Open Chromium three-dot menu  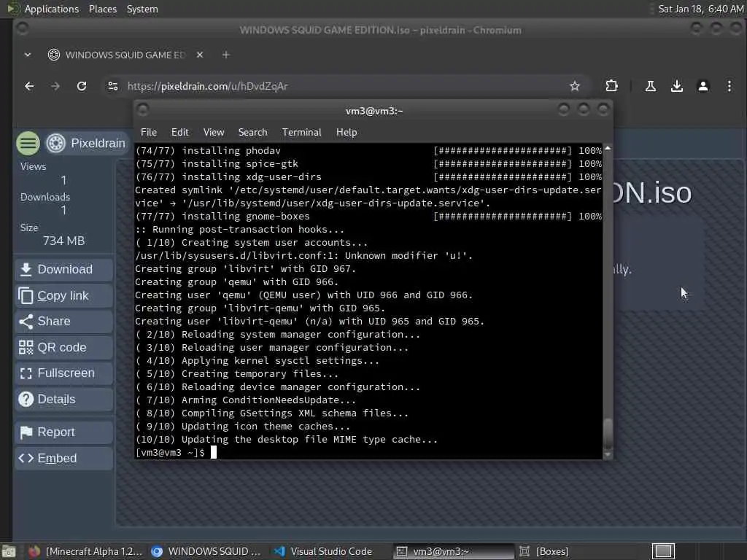pos(729,86)
